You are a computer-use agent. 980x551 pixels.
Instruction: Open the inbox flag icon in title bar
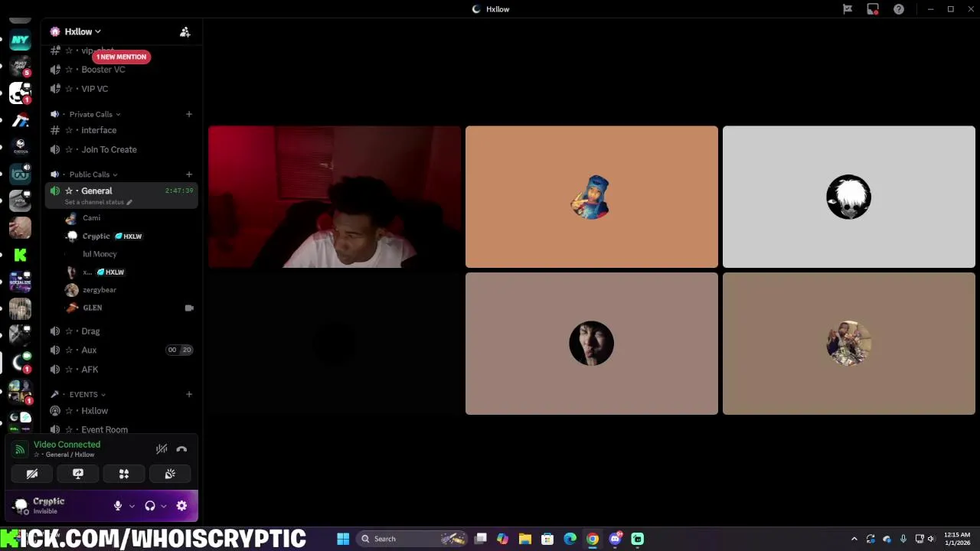click(x=848, y=9)
